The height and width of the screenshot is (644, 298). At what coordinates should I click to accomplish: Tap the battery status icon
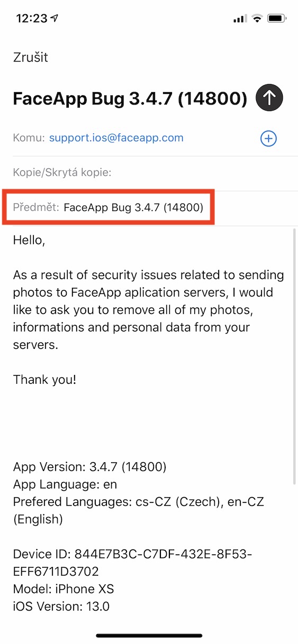tap(277, 19)
